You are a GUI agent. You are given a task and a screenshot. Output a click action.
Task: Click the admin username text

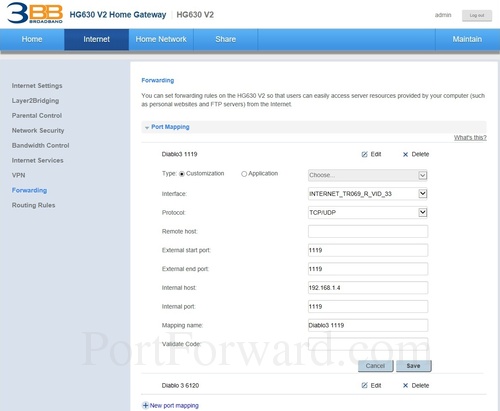coord(443,15)
